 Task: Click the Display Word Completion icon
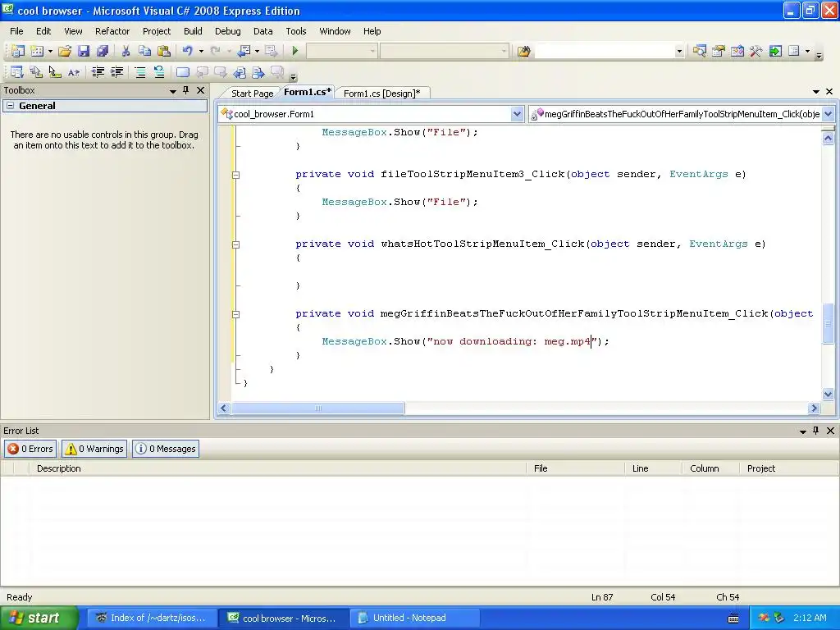click(74, 72)
